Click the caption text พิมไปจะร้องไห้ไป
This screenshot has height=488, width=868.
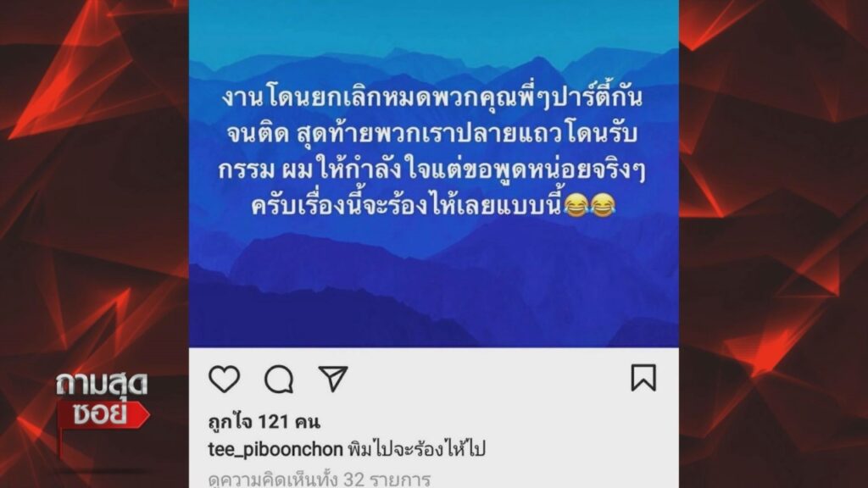tap(417, 449)
